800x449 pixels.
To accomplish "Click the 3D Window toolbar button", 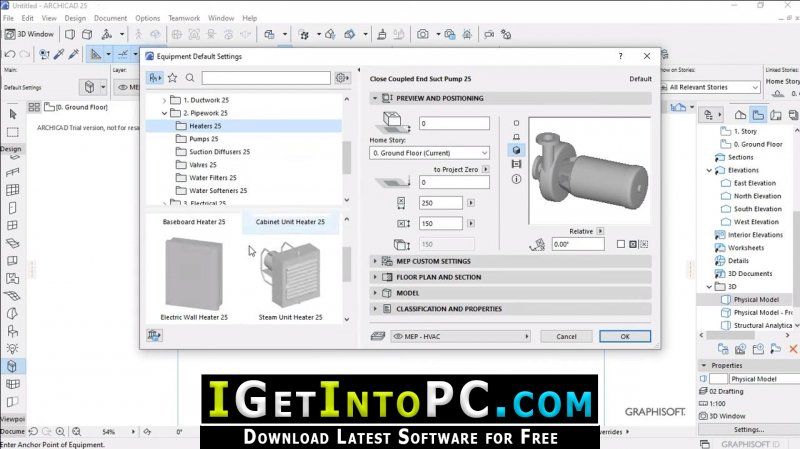I will pyautogui.click(x=30, y=34).
